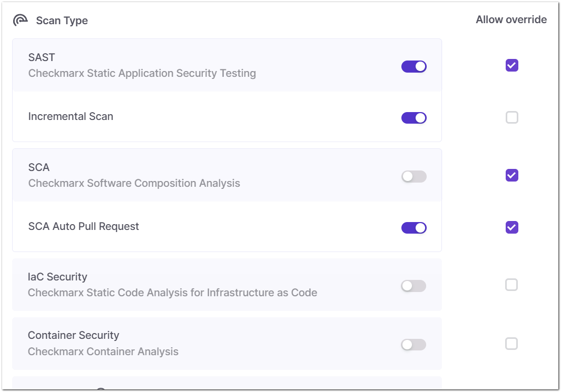The height and width of the screenshot is (392, 561).
Task: Turn on the Container Security toggle
Action: click(x=414, y=345)
